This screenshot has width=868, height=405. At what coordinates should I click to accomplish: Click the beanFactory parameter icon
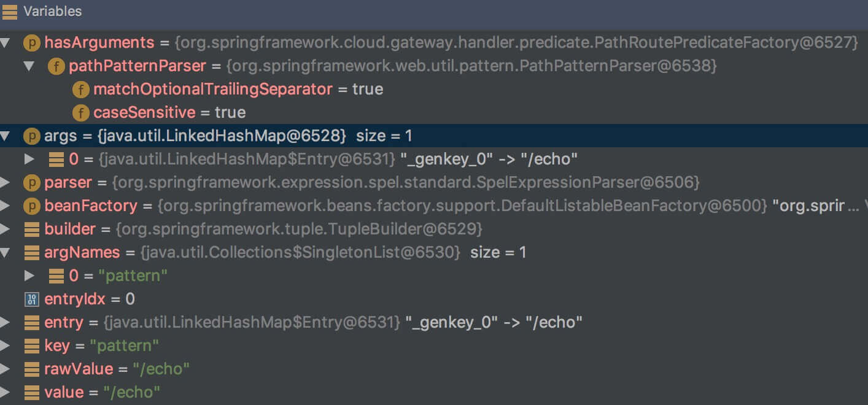click(31, 206)
